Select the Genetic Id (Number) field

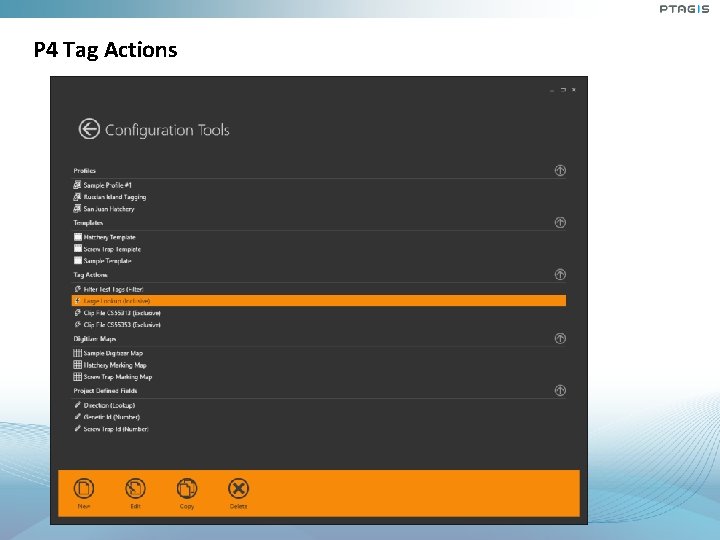pyautogui.click(x=107, y=417)
